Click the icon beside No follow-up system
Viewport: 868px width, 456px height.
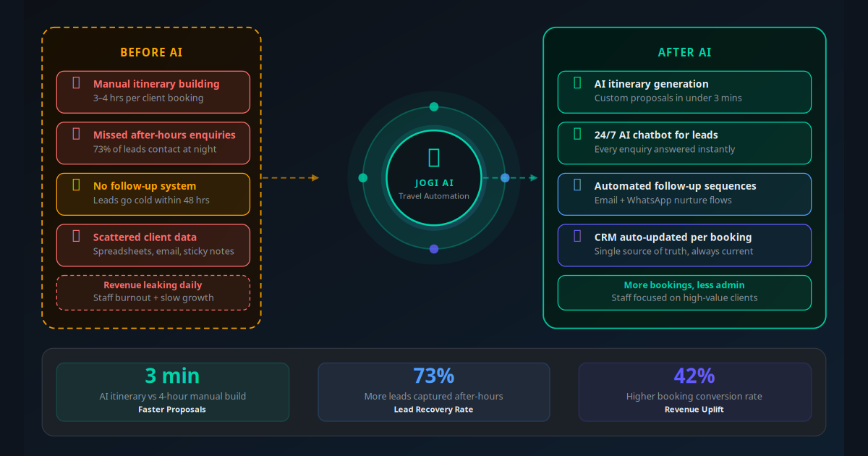[x=76, y=185]
